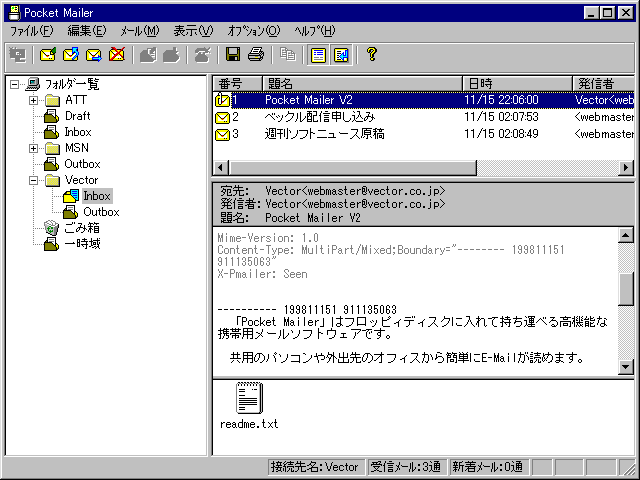Image resolution: width=640 pixels, height=480 pixels.
Task: Sort by 題名 column header
Action: pos(362,84)
